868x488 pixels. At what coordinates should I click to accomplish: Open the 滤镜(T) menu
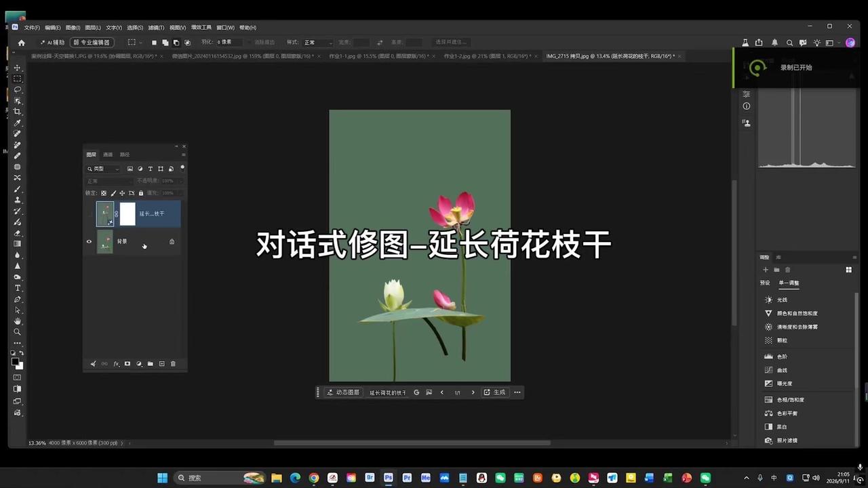156,28
